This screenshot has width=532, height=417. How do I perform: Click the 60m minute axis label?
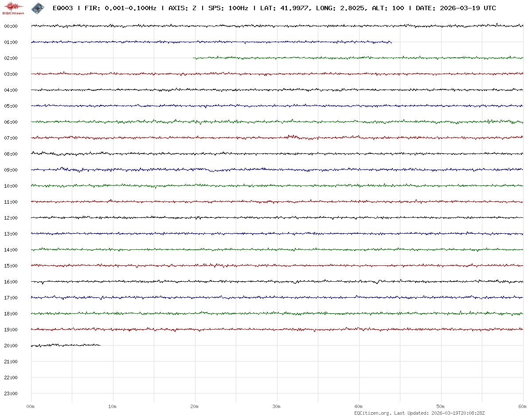click(x=523, y=406)
